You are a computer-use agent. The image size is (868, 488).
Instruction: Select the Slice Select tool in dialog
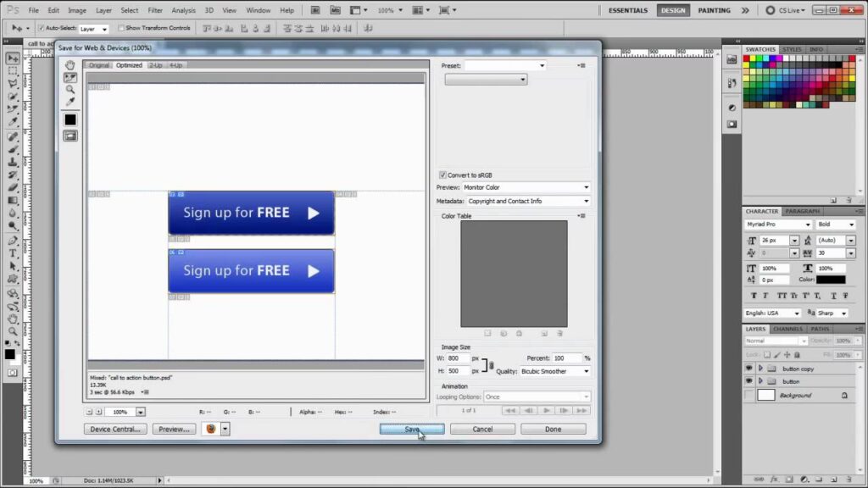(x=70, y=78)
